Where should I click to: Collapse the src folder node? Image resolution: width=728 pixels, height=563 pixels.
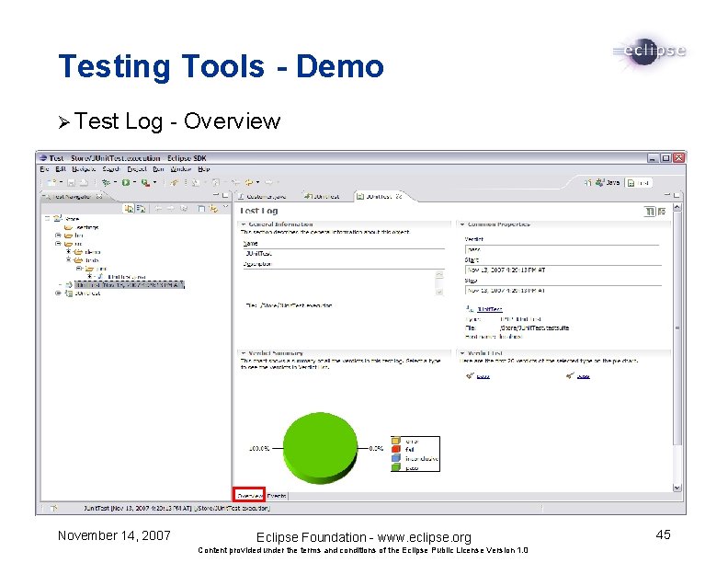point(58,244)
